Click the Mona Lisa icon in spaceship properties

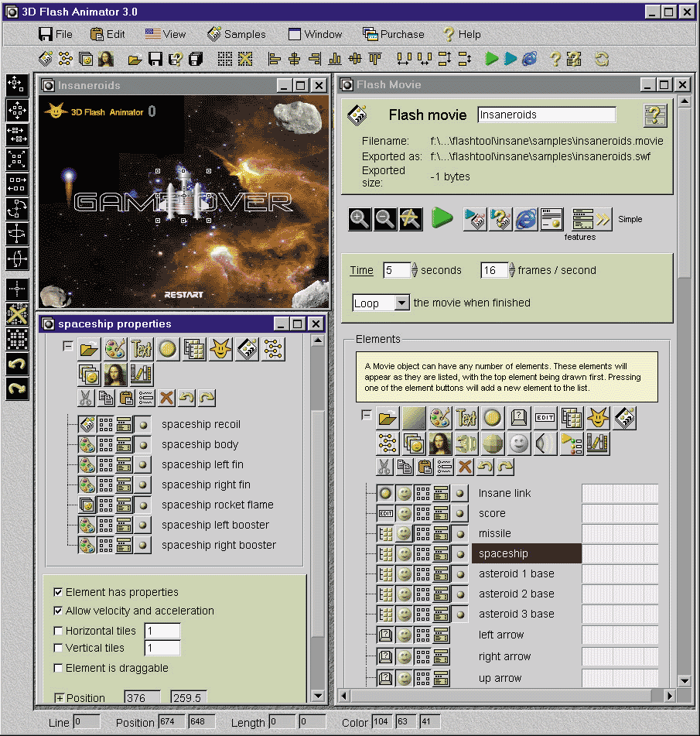tap(115, 374)
